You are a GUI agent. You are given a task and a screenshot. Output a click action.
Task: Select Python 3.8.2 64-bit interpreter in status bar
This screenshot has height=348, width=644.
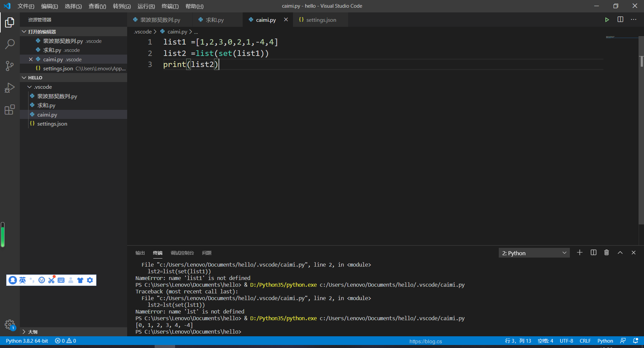[27, 341]
